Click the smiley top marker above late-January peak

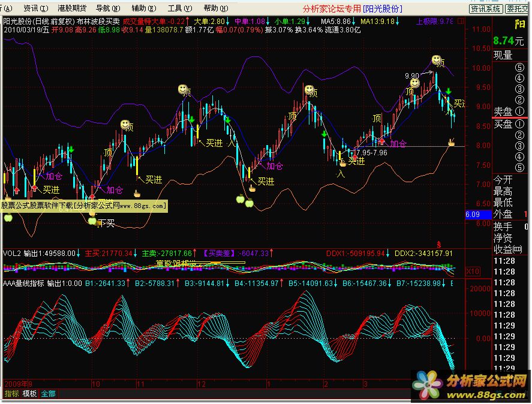[x=309, y=90]
